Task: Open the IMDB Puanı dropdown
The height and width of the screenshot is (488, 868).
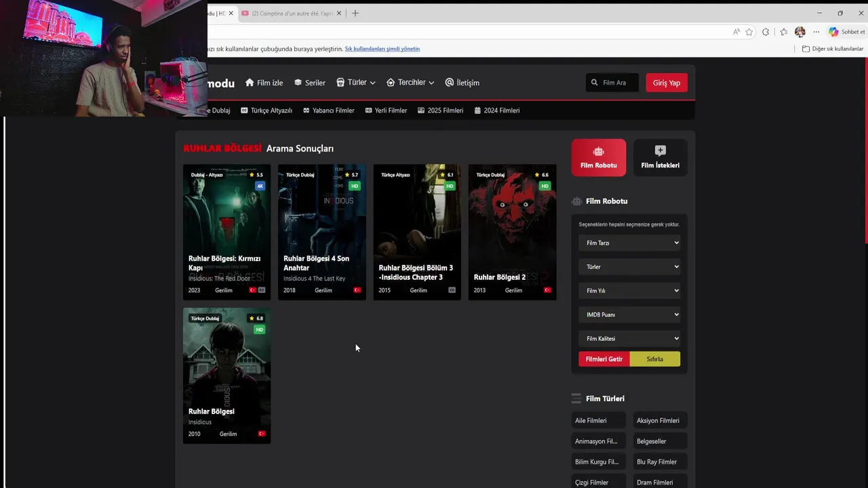Action: (629, 314)
